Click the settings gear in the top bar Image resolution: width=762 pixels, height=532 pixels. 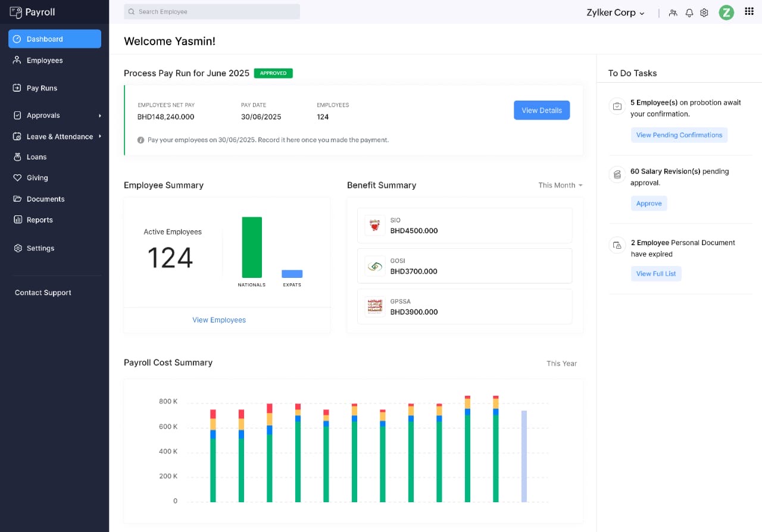tap(704, 12)
